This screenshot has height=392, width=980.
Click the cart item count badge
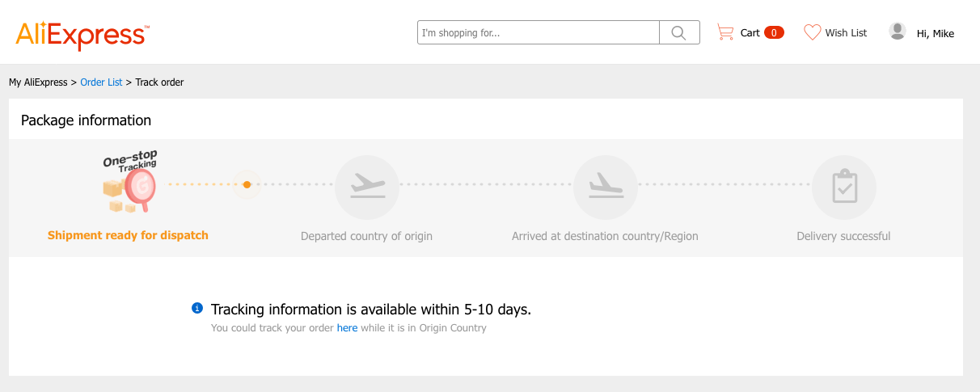tap(774, 32)
